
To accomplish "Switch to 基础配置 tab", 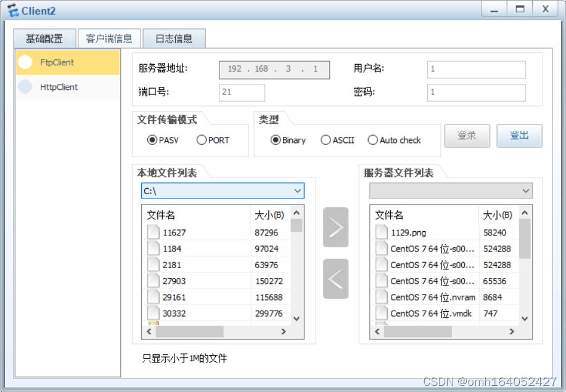I will click(44, 39).
